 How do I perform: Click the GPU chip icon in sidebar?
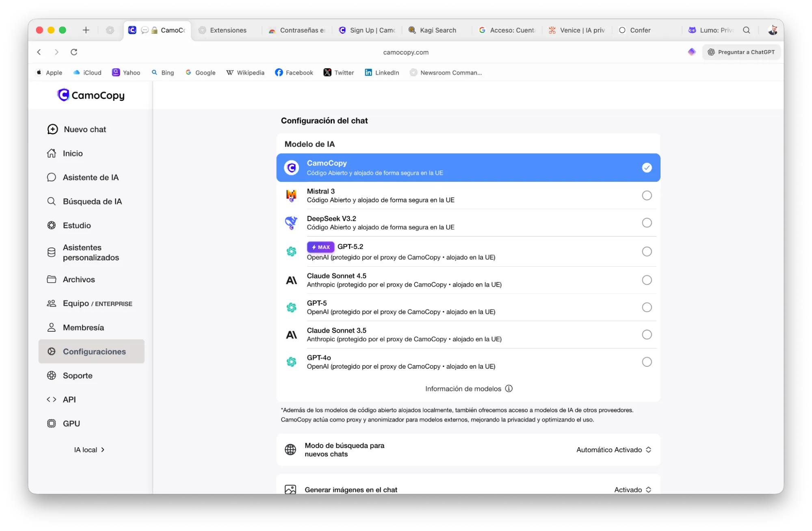tap(52, 424)
